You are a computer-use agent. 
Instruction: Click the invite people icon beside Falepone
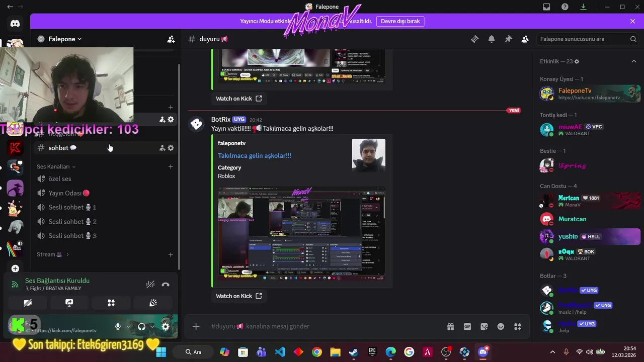click(171, 39)
